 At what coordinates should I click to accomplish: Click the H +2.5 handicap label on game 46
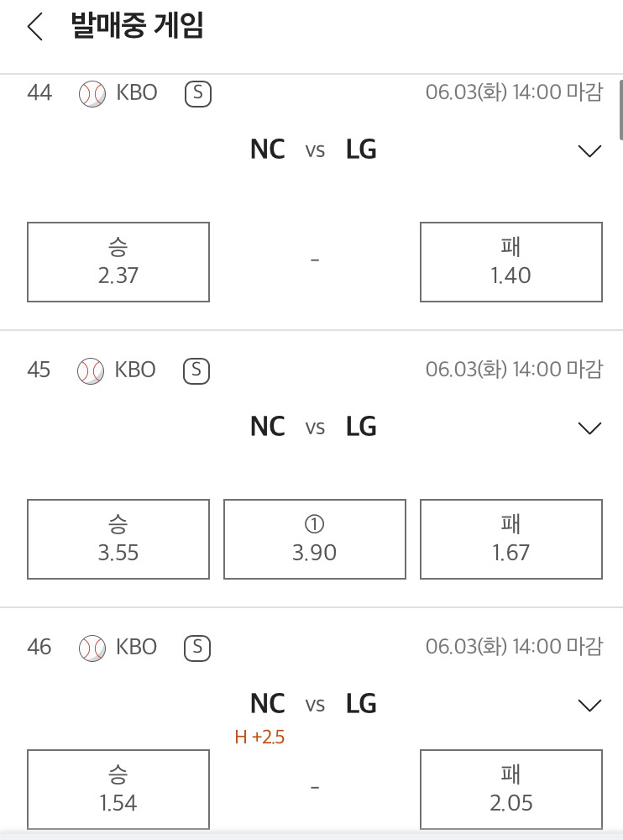pyautogui.click(x=261, y=738)
